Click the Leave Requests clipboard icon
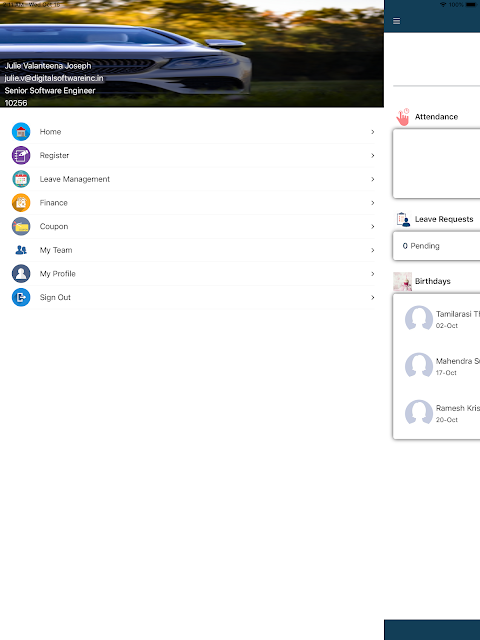480x640 pixels. (x=403, y=219)
